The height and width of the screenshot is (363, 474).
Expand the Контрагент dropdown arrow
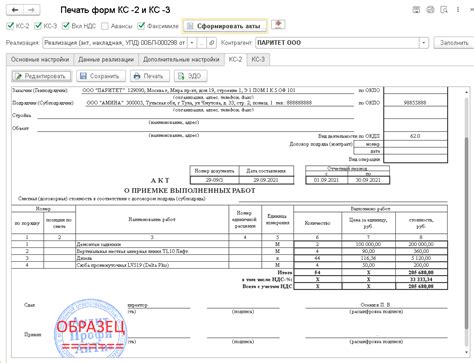click(x=423, y=43)
